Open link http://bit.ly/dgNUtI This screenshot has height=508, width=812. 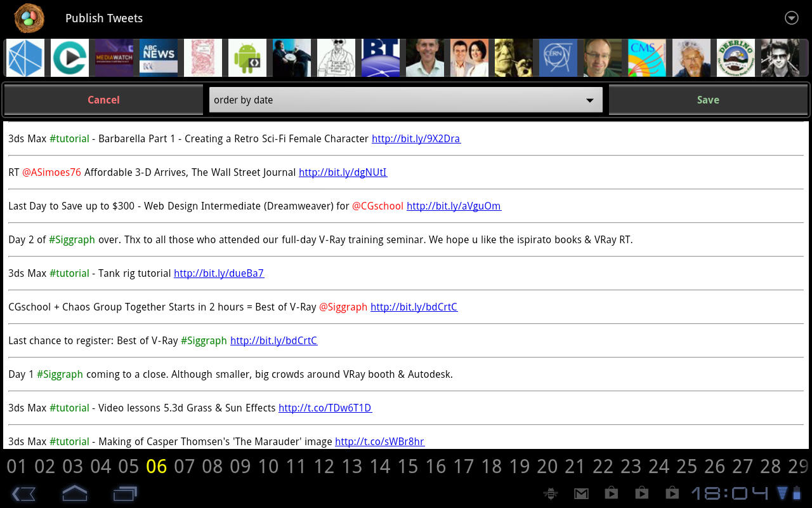[x=343, y=172]
